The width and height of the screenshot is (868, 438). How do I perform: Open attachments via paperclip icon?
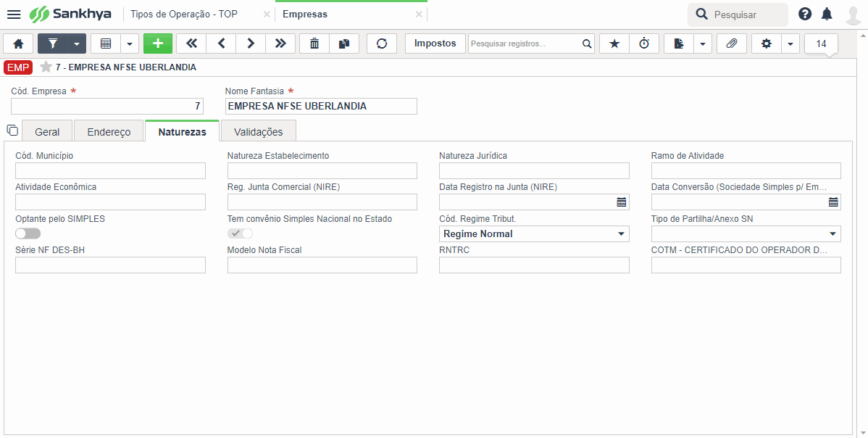[732, 44]
